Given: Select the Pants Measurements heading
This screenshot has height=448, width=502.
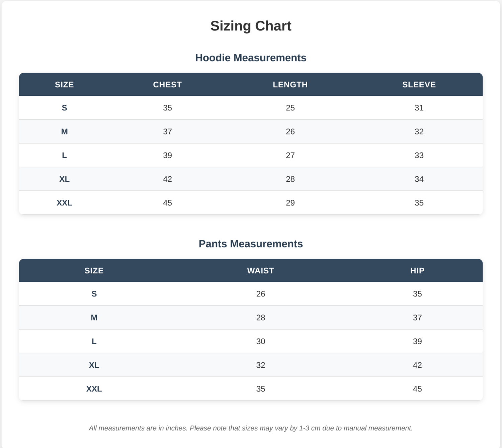Looking at the screenshot, I should (x=251, y=244).
